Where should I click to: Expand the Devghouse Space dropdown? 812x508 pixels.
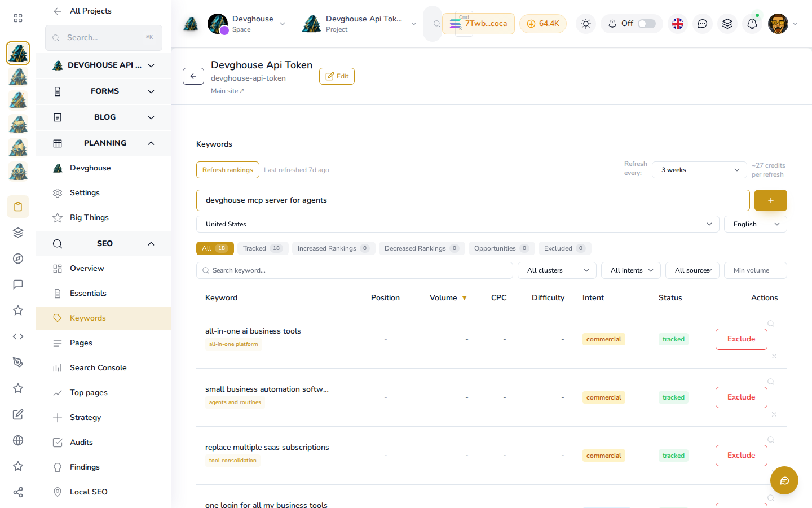click(x=247, y=24)
